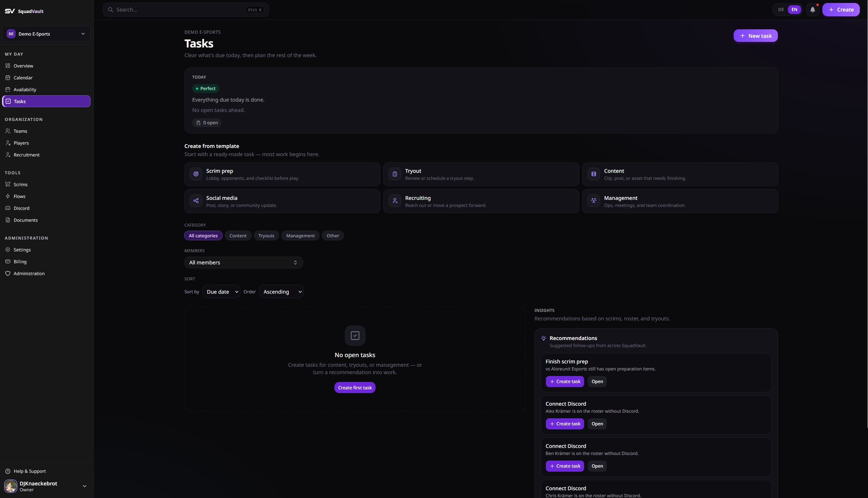Image resolution: width=868 pixels, height=498 pixels.
Task: Open the Order Ascending dropdown
Action: (282, 292)
